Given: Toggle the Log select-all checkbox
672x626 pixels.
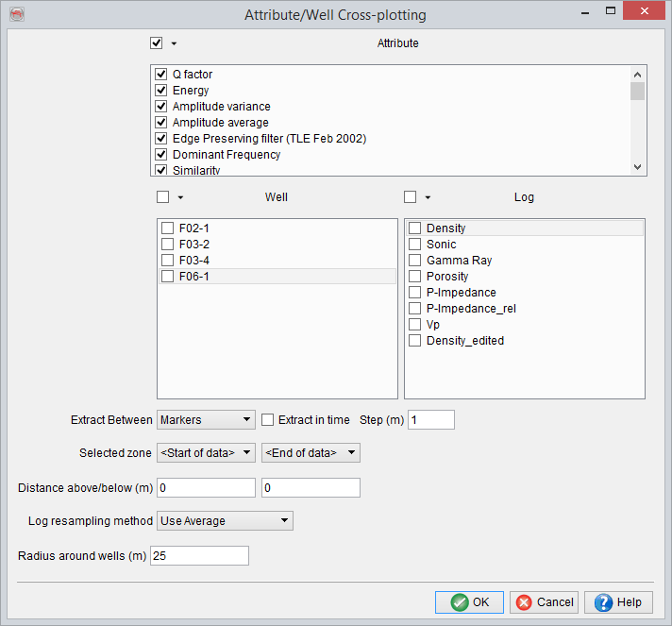Looking at the screenshot, I should coord(411,197).
